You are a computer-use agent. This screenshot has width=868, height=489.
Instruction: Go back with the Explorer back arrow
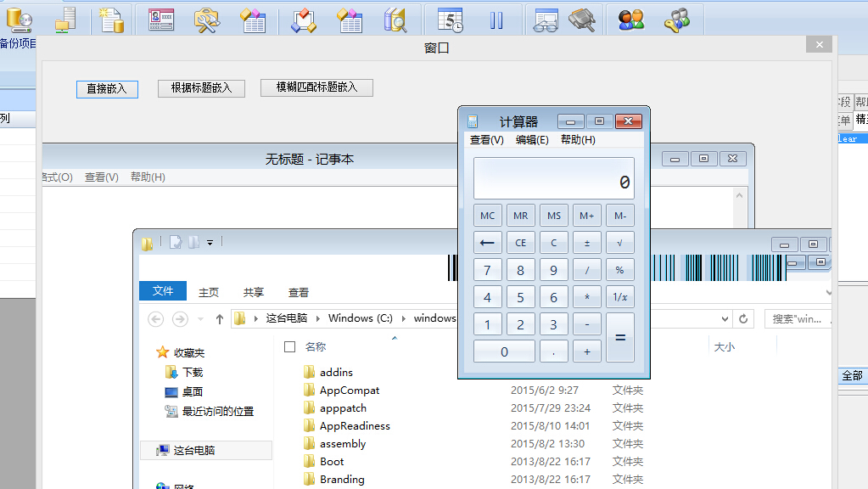pos(156,319)
